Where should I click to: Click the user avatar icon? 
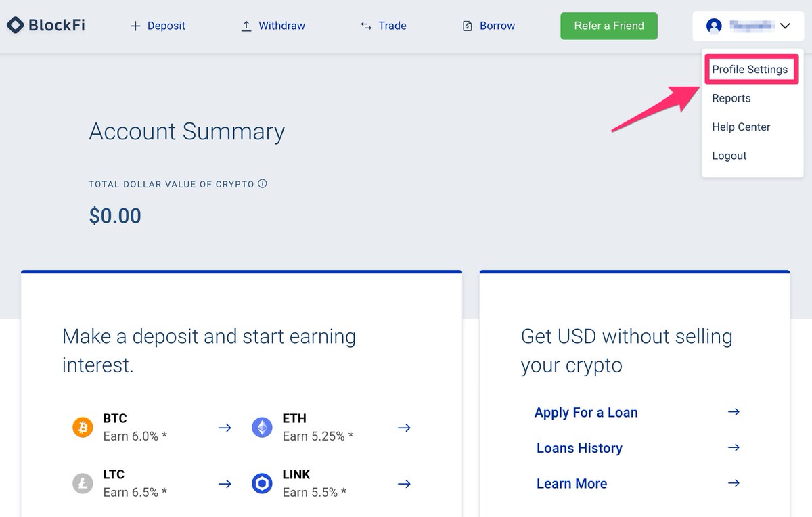click(714, 26)
